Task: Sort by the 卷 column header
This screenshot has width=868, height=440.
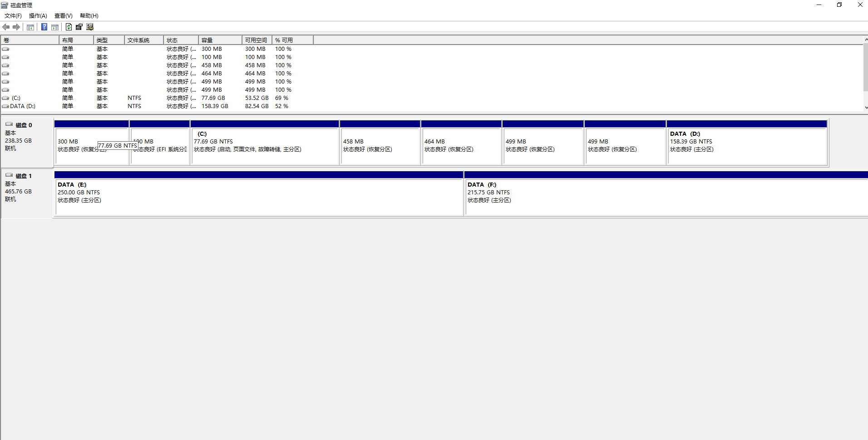Action: pyautogui.click(x=30, y=40)
